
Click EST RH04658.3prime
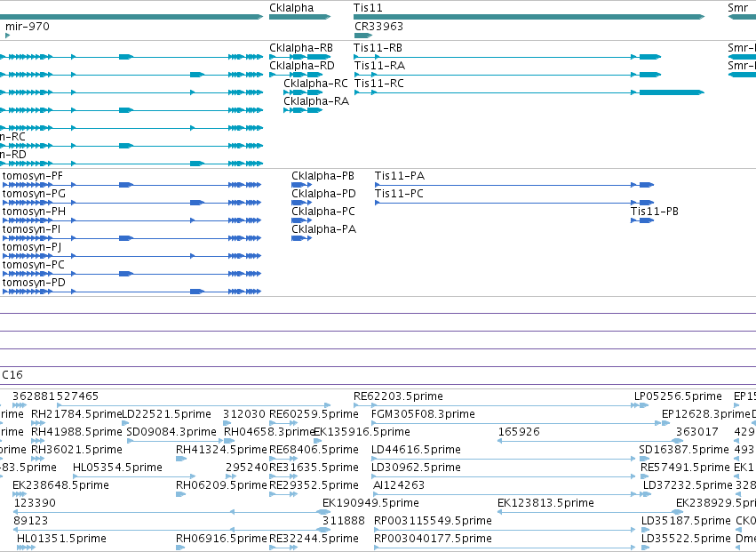tap(229, 441)
